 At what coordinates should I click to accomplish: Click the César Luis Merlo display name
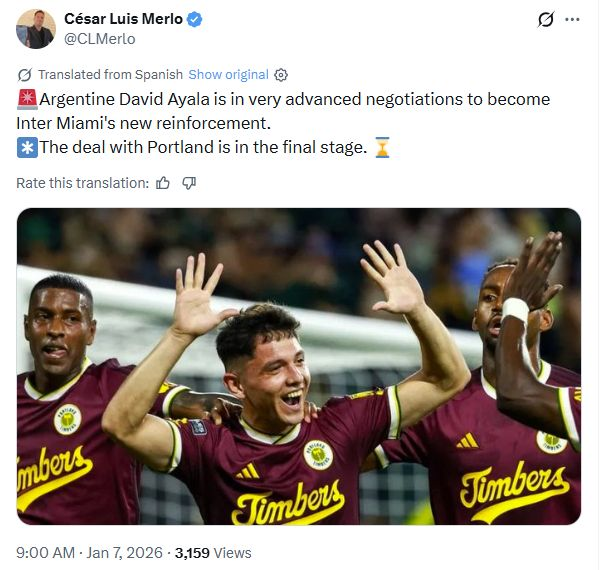[x=123, y=19]
